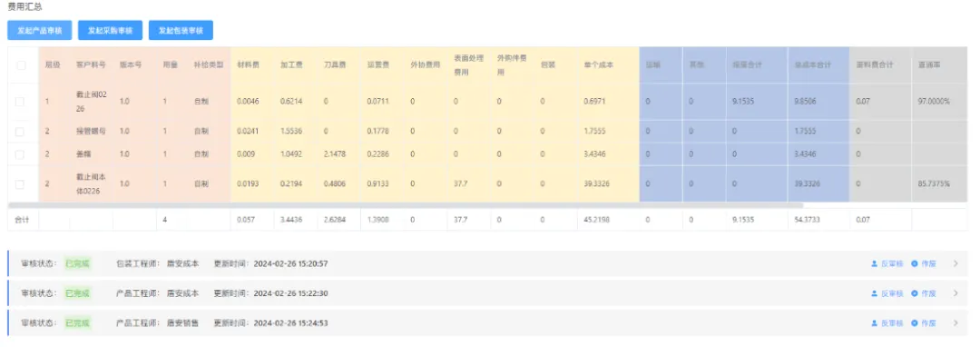Click 反审核 icon in the 15:22:30 audit row
Image resolution: width=980 pixels, height=347 pixels.
pyautogui.click(x=875, y=293)
